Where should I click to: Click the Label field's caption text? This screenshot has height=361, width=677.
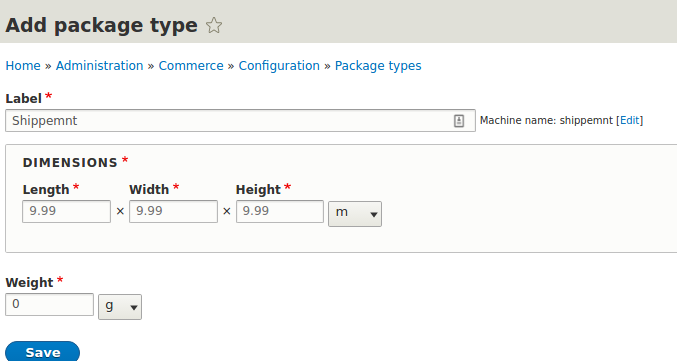click(23, 98)
